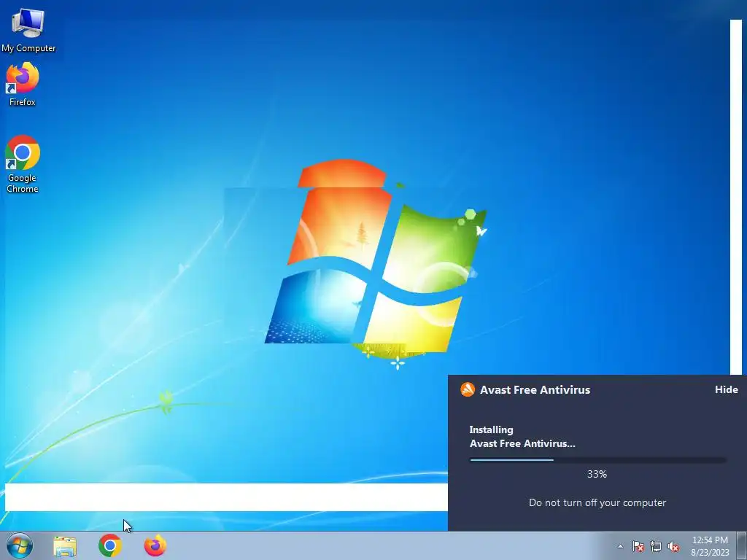Select the Google Chrome desktop shortcut
This screenshot has width=747, height=560.
22,164
